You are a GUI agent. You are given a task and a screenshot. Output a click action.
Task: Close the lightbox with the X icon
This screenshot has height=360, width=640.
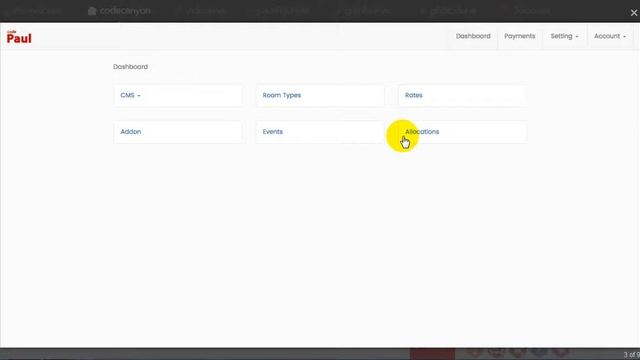[633, 13]
